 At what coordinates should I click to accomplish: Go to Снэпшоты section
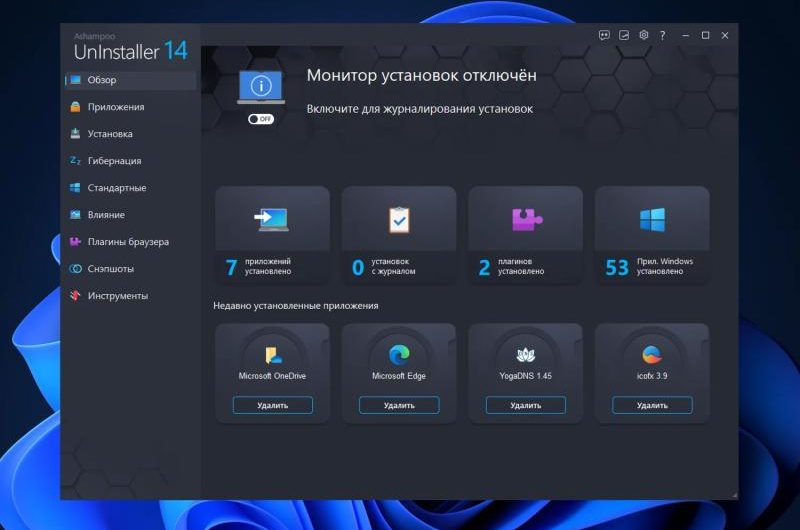[131, 269]
